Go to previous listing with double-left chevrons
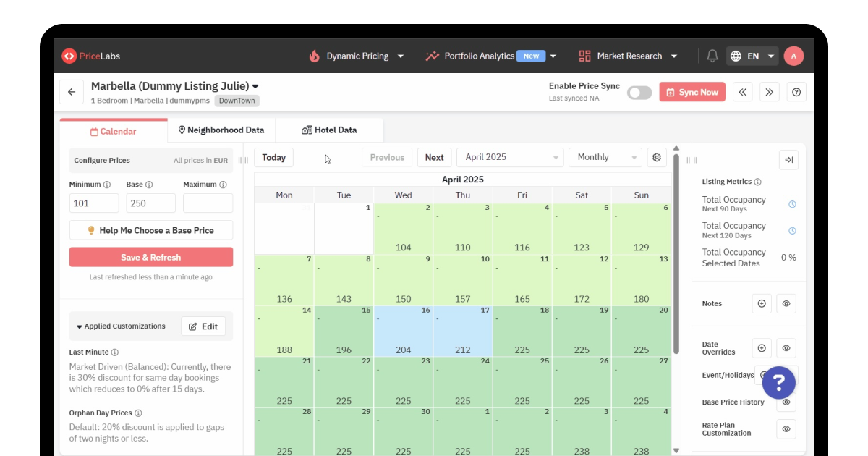 tap(743, 92)
